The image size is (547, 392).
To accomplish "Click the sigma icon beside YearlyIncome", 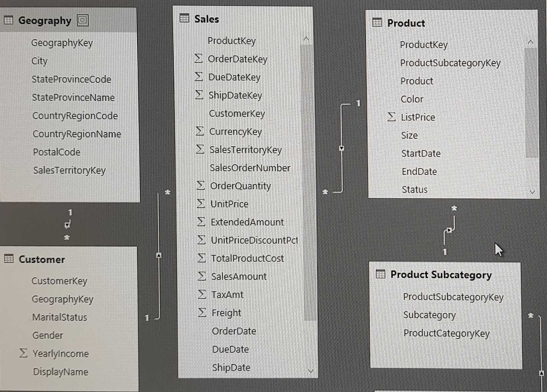I will 23,353.
